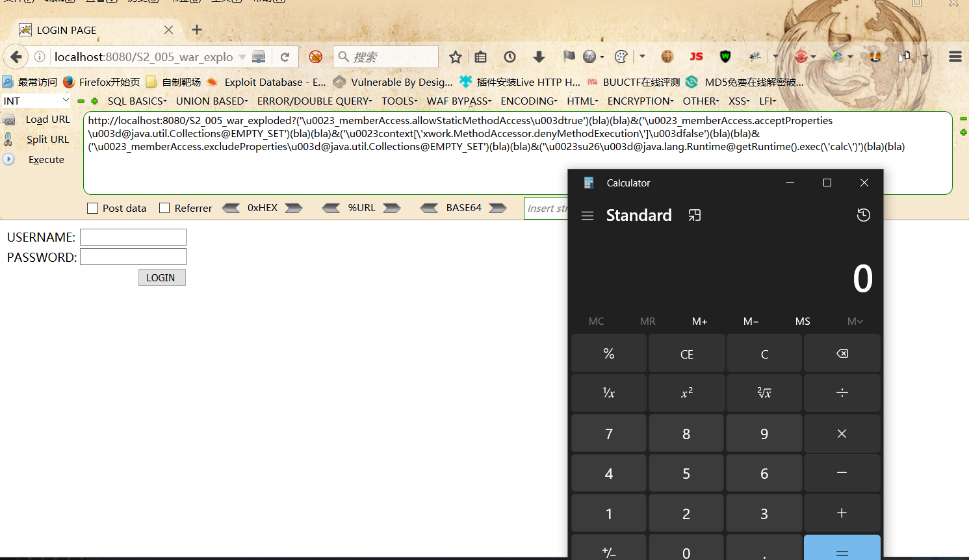Click left arrow before BASE64 to decode

coord(429,208)
